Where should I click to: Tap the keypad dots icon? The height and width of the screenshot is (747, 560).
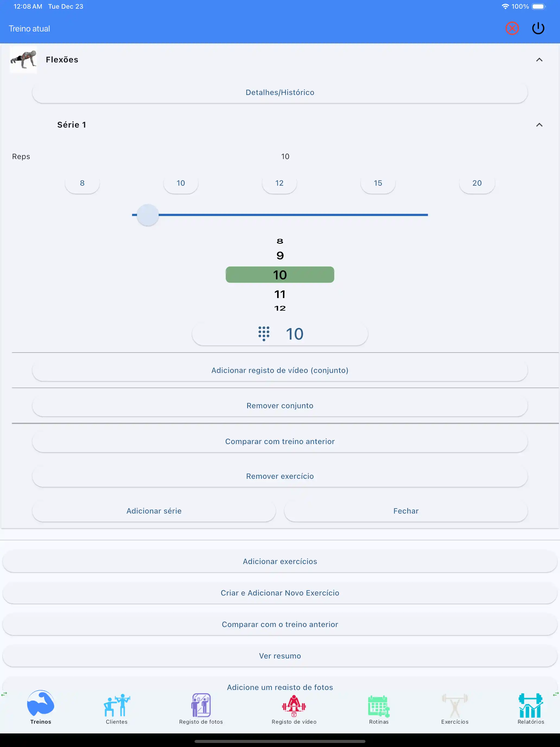264,334
